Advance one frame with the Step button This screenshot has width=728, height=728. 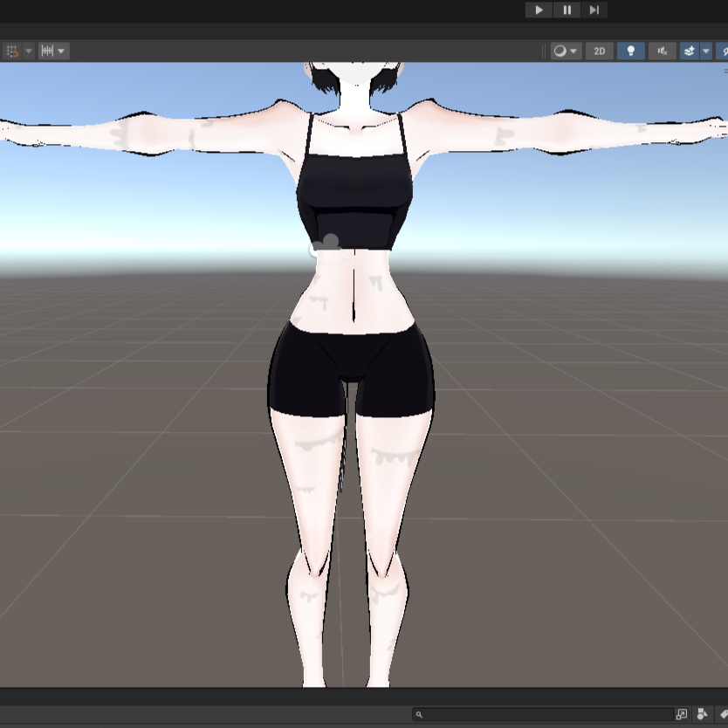[594, 10]
